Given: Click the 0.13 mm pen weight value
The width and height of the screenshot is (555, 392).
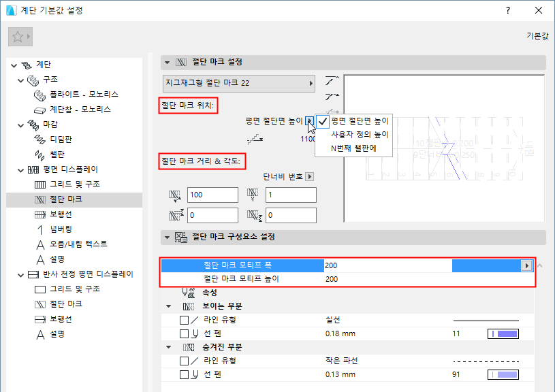Looking at the screenshot, I should [340, 375].
